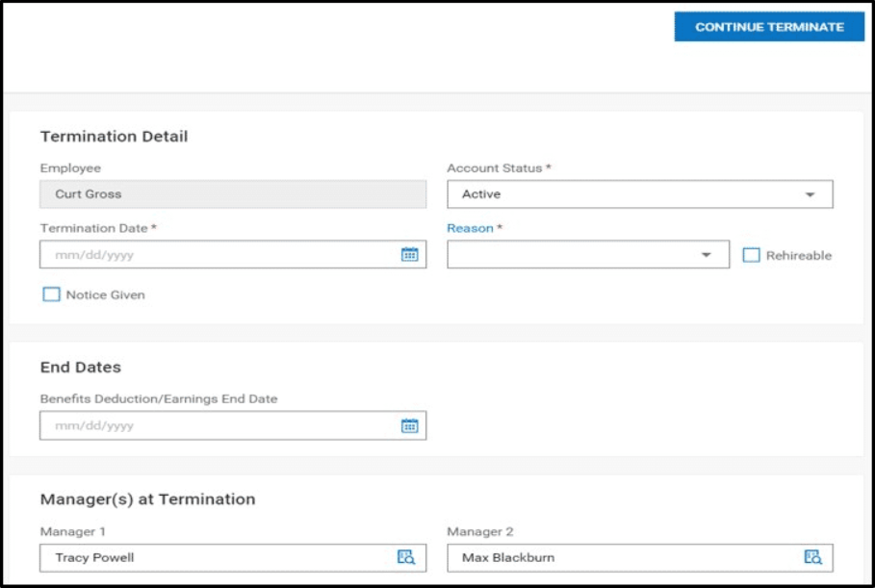The height and width of the screenshot is (588, 875).
Task: Click the Manager(s) at Termination heading
Action: [148, 499]
